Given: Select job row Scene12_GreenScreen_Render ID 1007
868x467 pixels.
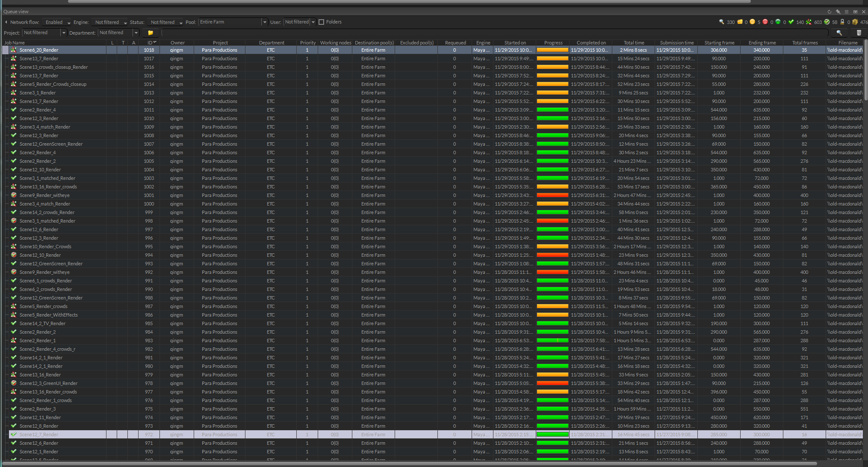Looking at the screenshot, I should click(x=435, y=144).
